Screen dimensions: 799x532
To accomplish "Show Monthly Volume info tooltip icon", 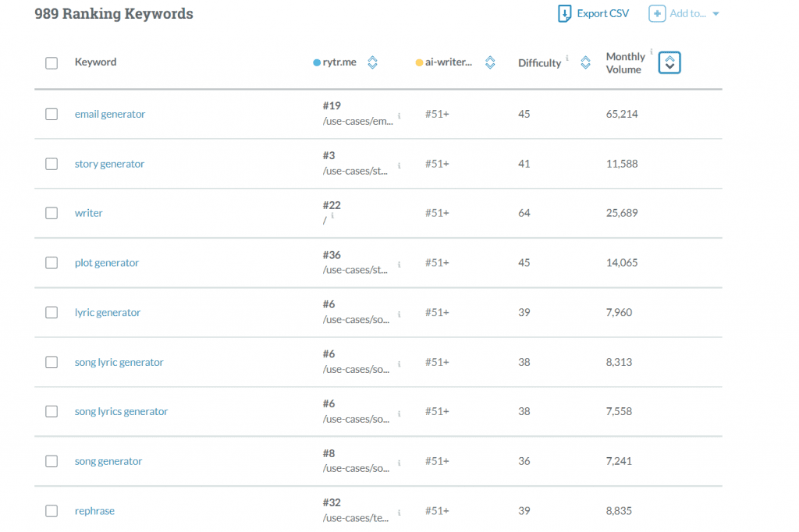I will pos(652,51).
